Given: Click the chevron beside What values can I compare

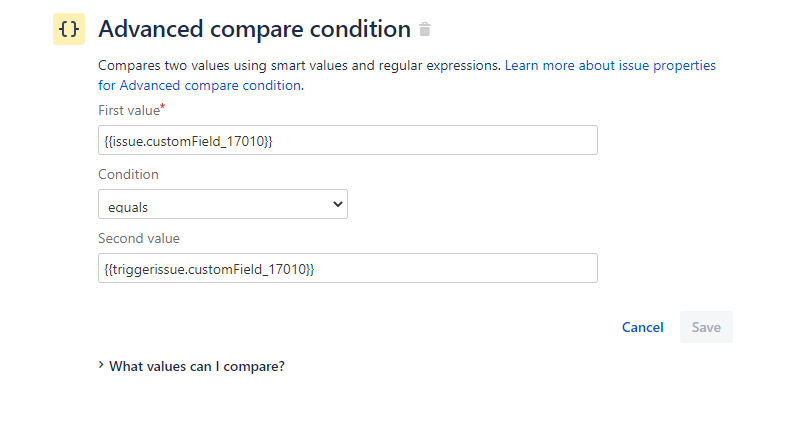Looking at the screenshot, I should 101,365.
